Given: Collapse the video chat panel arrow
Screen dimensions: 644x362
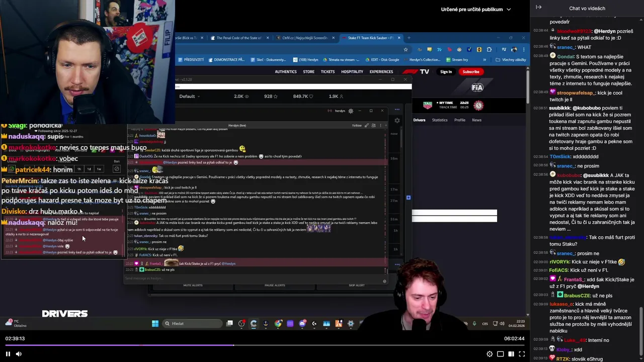Looking at the screenshot, I should 538,7.
